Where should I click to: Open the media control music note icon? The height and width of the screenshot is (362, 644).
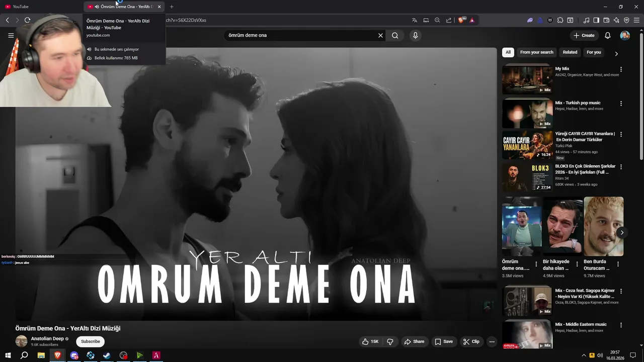point(586,20)
